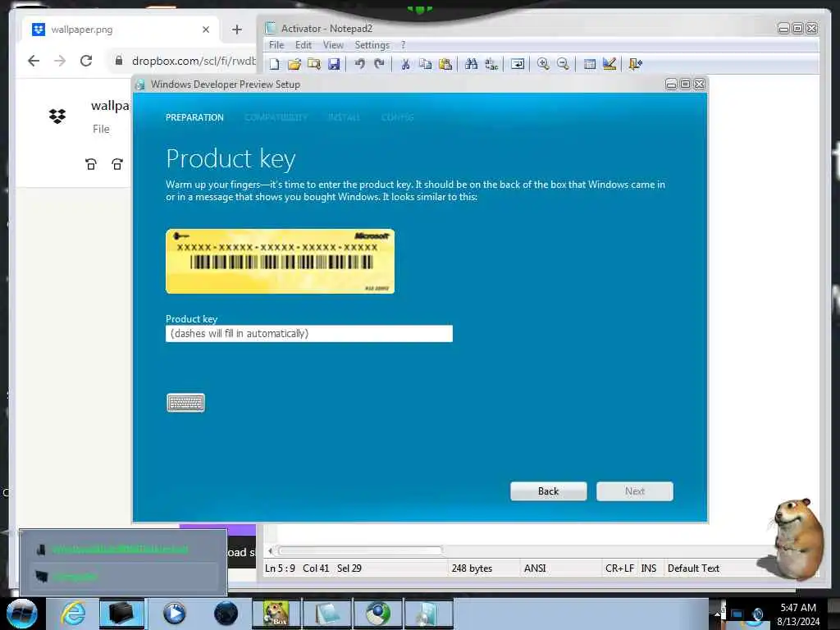Switch to the Chromium browser taskbar icon
The width and height of the screenshot is (840, 630).
[378, 614]
